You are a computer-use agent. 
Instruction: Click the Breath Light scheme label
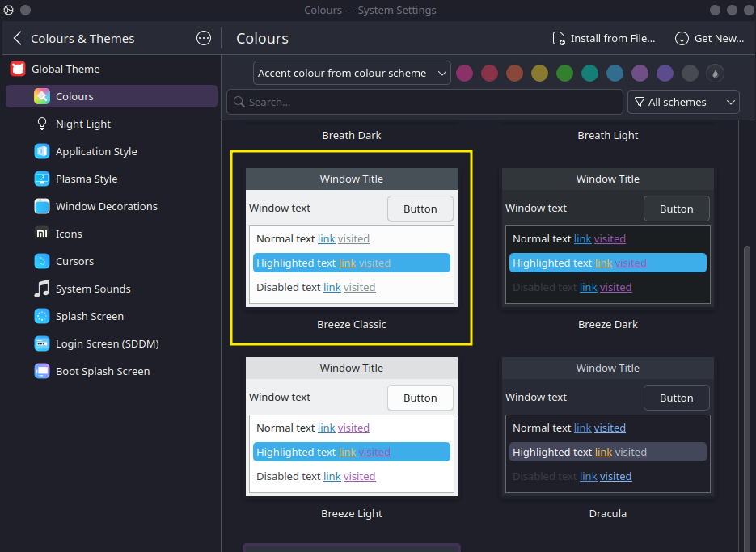coord(607,136)
